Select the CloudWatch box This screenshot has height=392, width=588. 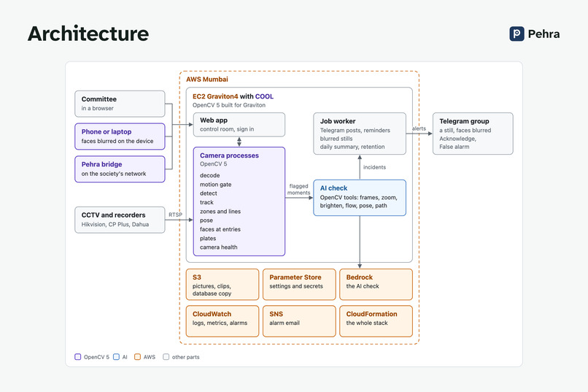[x=223, y=321]
